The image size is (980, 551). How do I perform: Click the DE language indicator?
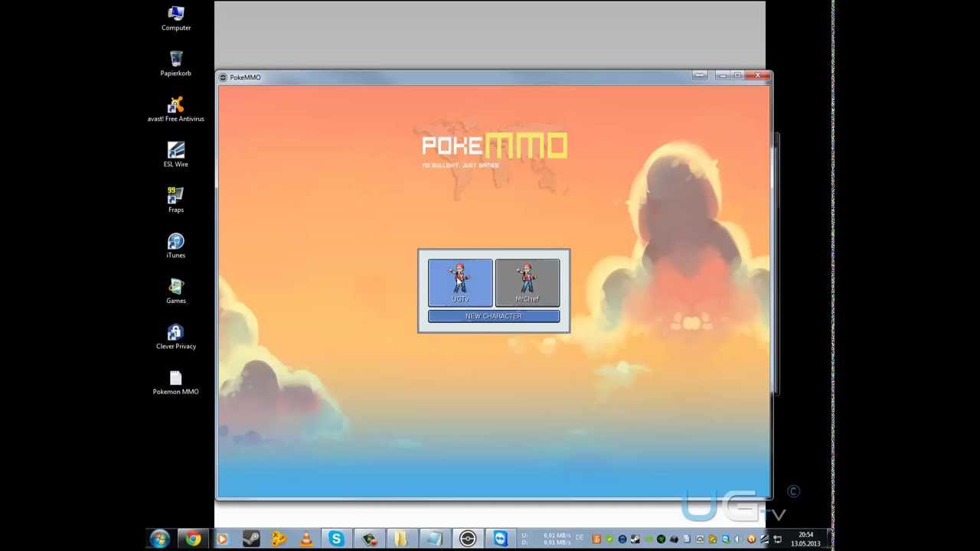click(579, 538)
